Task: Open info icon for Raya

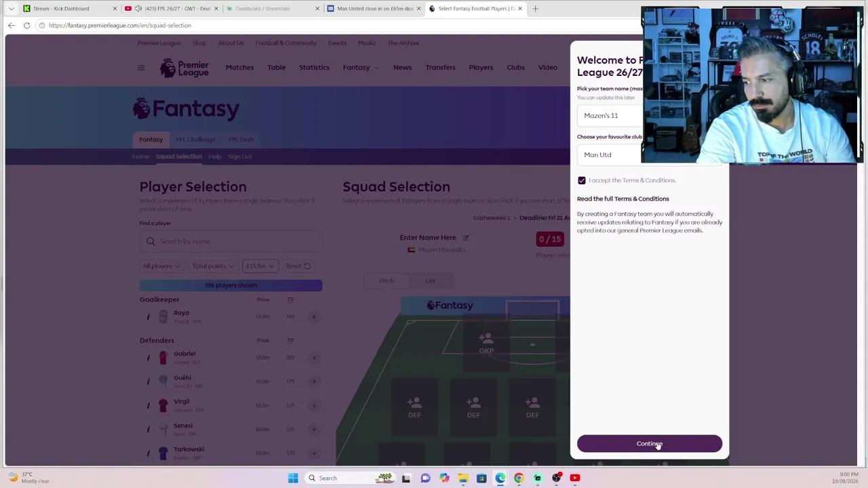Action: click(x=148, y=317)
